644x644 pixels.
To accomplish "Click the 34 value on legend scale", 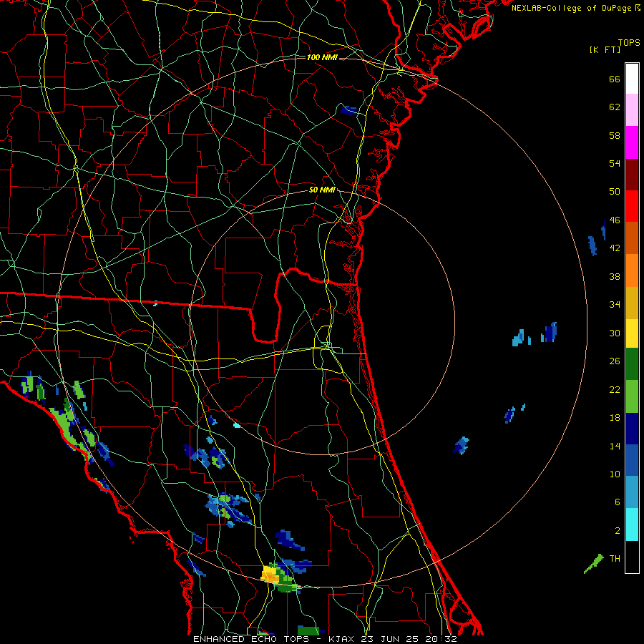I will click(x=615, y=305).
